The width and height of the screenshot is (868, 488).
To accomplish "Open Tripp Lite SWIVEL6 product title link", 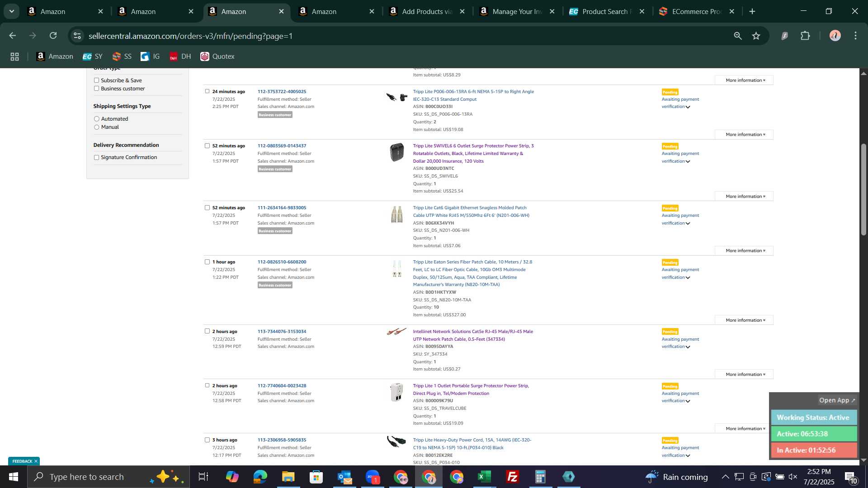I will [473, 153].
